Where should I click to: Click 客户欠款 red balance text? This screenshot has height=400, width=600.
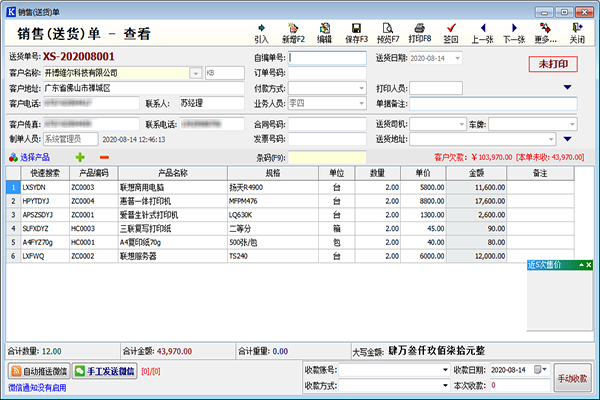(509, 157)
